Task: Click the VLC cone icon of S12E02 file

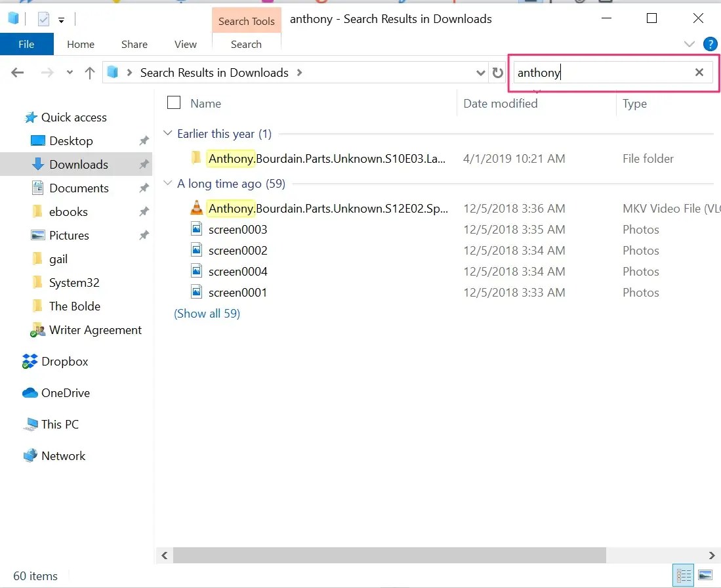Action: pos(196,207)
